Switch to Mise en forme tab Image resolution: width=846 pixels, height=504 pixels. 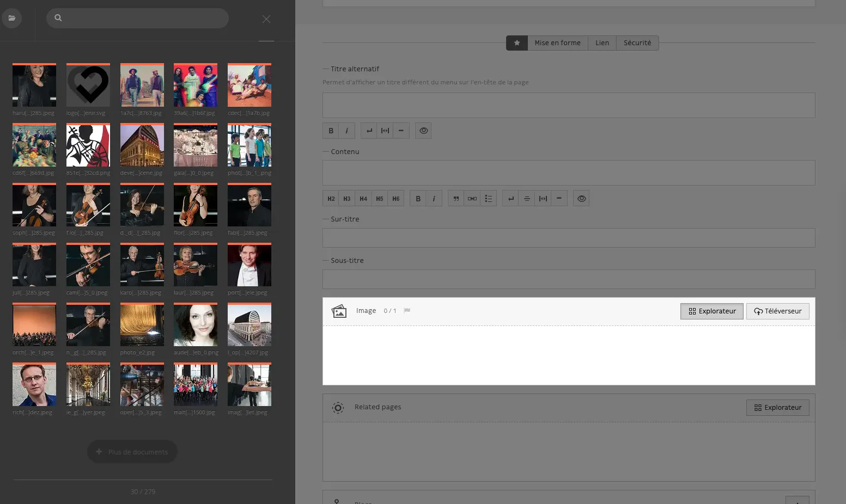coord(558,43)
